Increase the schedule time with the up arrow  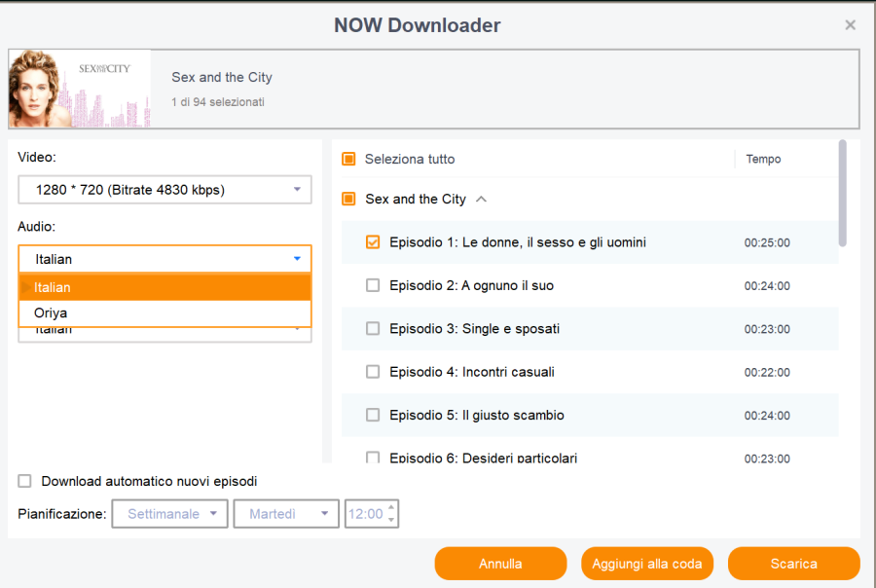(391, 507)
